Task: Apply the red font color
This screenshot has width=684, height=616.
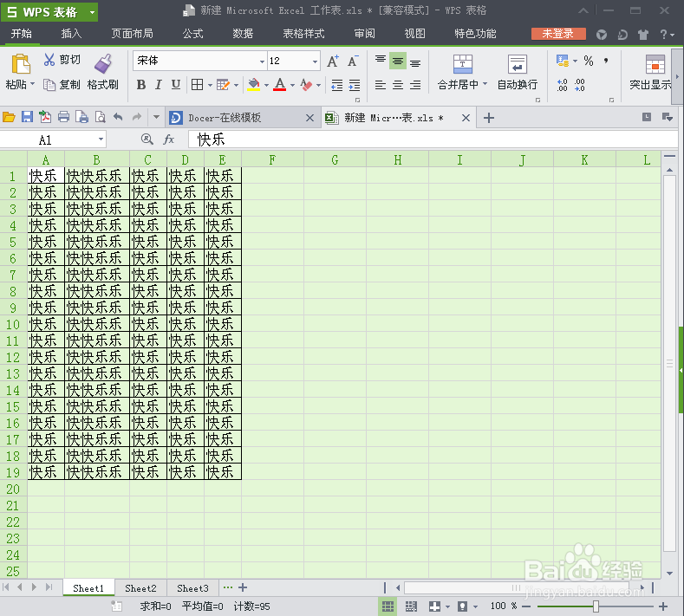Action: point(280,85)
